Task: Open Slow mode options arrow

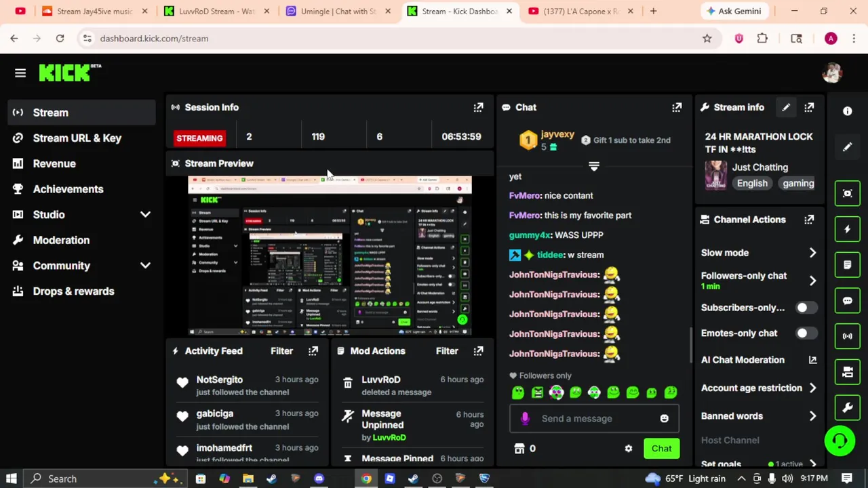Action: [x=812, y=253]
